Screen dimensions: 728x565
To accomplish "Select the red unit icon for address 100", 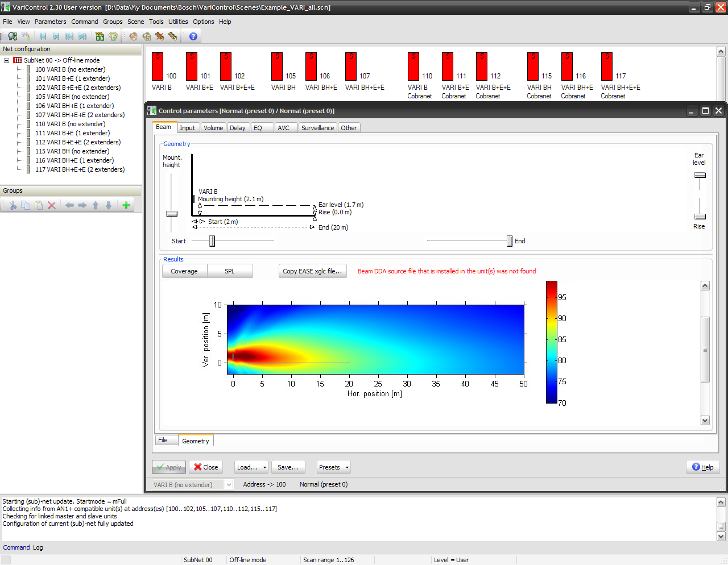I will 158,67.
